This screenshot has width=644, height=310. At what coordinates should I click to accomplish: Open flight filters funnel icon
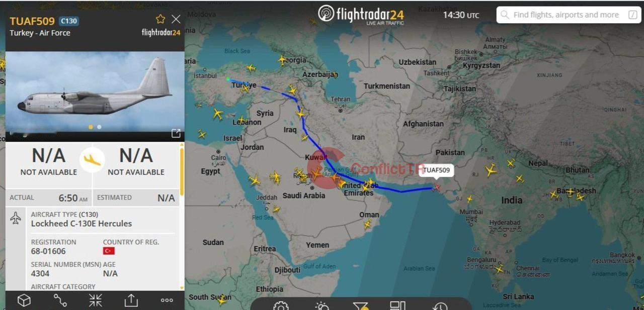pyautogui.click(x=360, y=305)
